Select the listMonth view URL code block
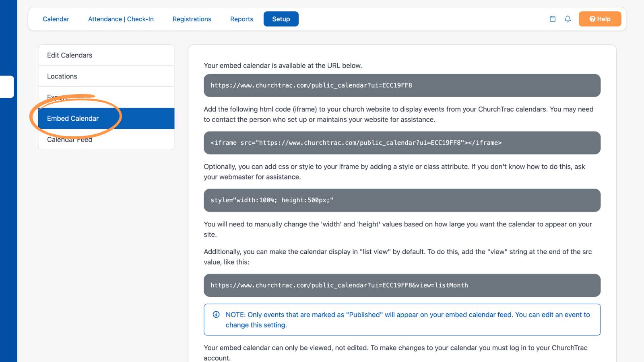Image resolution: width=644 pixels, height=362 pixels. (402, 285)
